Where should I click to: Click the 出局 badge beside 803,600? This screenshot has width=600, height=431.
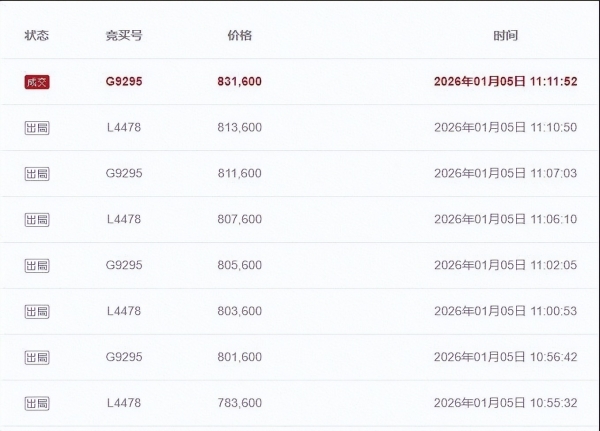[x=37, y=312]
